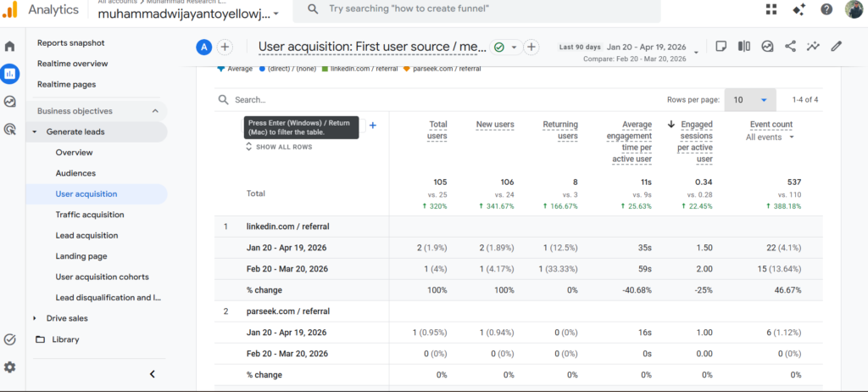
Task: Open the account profile avatar
Action: tap(854, 9)
